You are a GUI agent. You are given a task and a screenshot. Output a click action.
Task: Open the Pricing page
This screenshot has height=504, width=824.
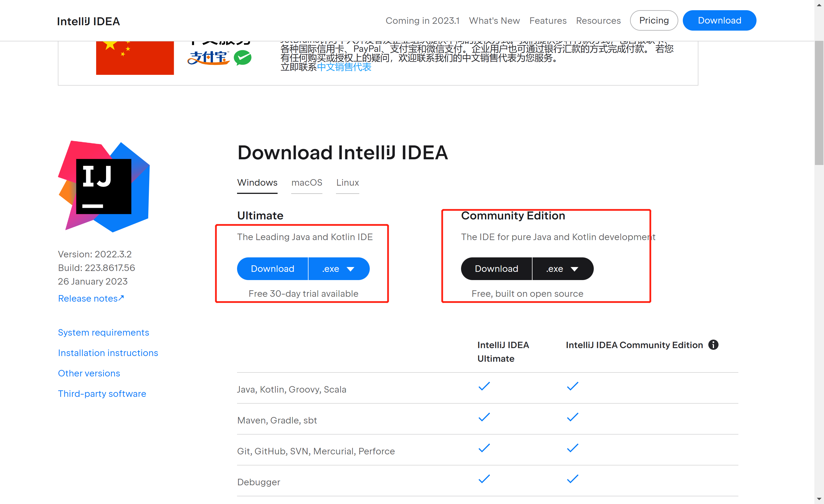pos(654,20)
